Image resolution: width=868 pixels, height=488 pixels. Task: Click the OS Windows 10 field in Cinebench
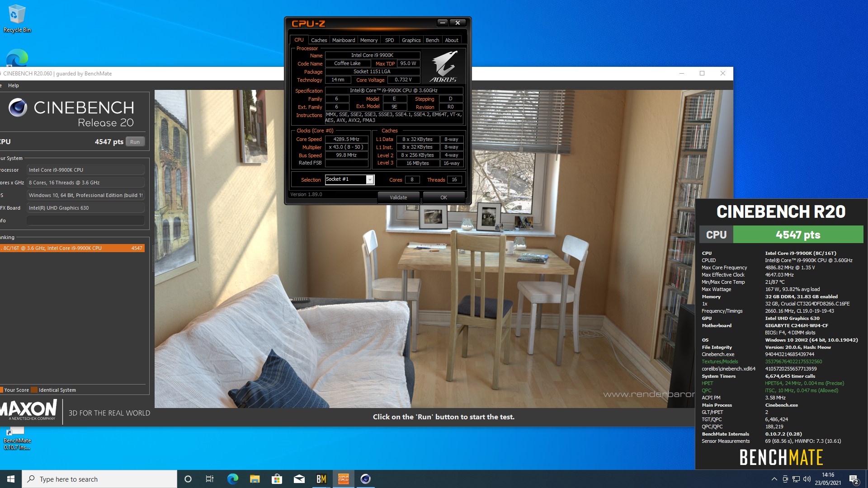(85, 195)
